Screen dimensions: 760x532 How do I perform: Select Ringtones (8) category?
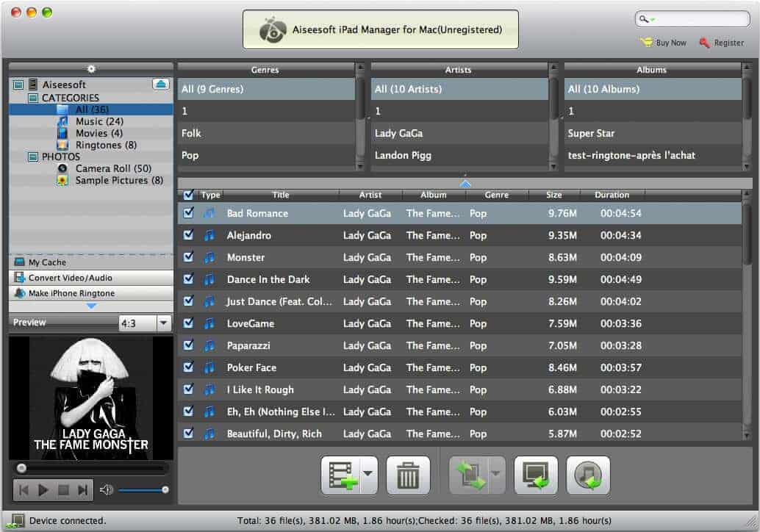pyautogui.click(x=91, y=145)
